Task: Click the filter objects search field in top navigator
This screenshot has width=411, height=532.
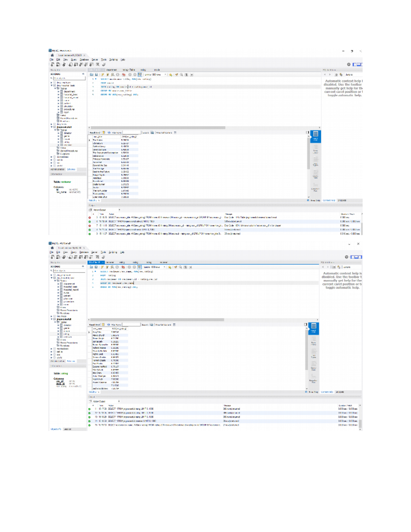Action: tap(69, 78)
